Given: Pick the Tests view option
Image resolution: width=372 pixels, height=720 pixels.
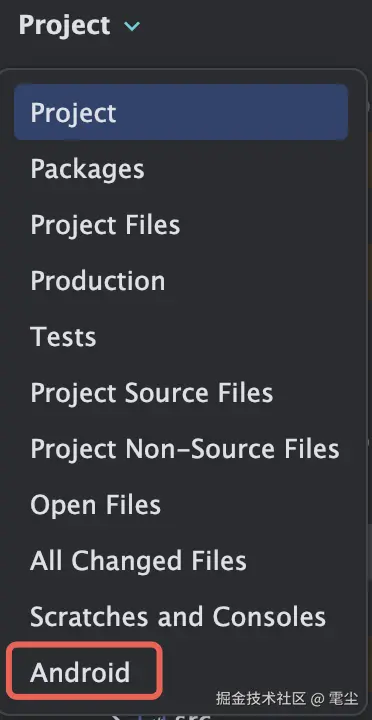Looking at the screenshot, I should coord(63,337).
